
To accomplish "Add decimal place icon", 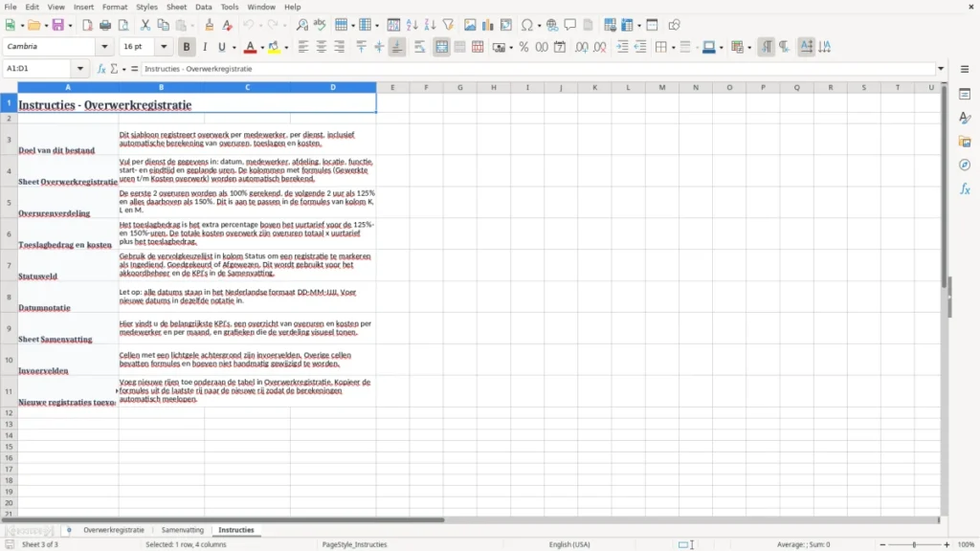I will (x=582, y=47).
